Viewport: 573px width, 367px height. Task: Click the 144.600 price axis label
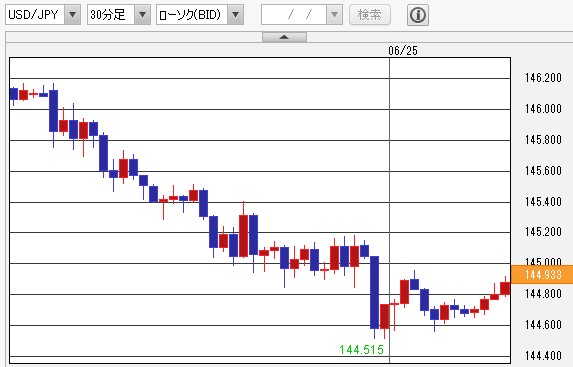point(543,325)
